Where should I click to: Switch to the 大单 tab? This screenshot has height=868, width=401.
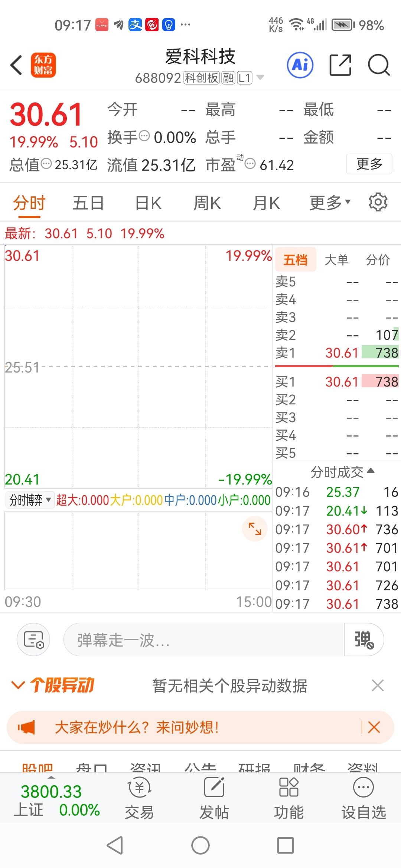click(336, 260)
